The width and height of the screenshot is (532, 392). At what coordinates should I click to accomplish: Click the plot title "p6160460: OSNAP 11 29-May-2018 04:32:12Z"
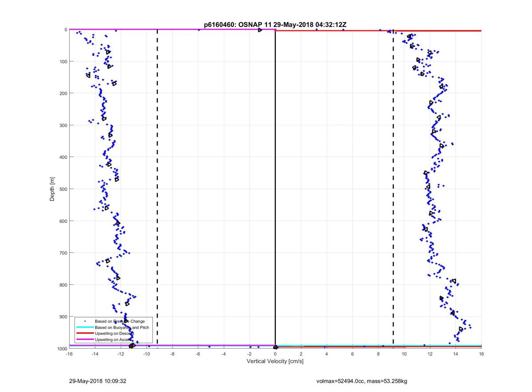[x=275, y=24]
